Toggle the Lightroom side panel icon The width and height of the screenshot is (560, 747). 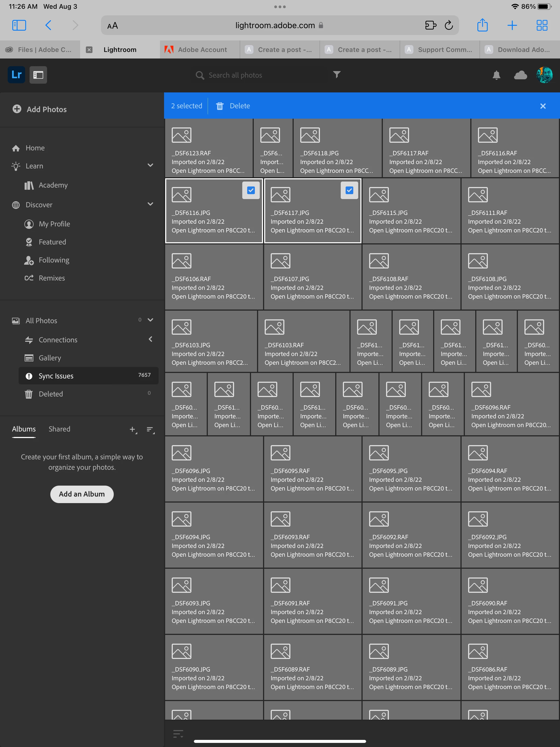tap(38, 75)
